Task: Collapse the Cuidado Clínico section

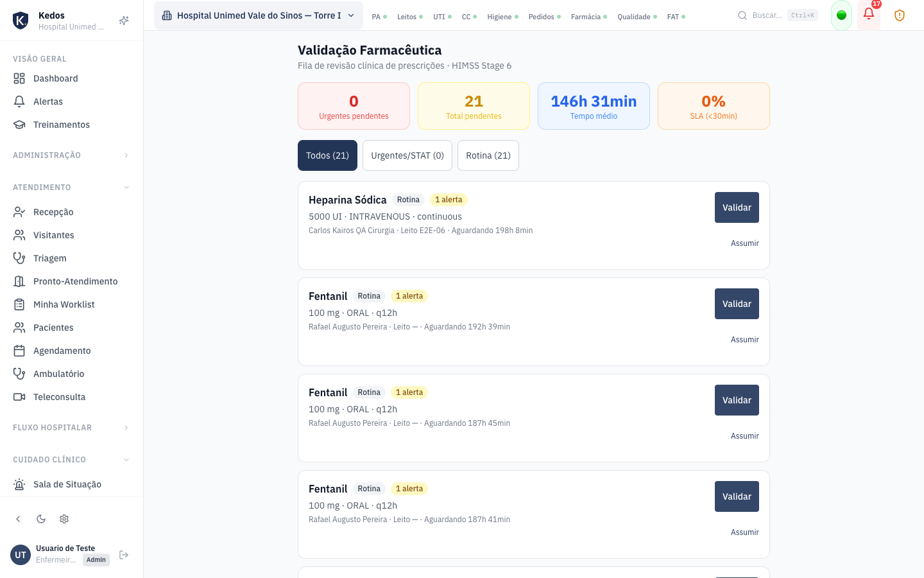Action: pos(71,460)
